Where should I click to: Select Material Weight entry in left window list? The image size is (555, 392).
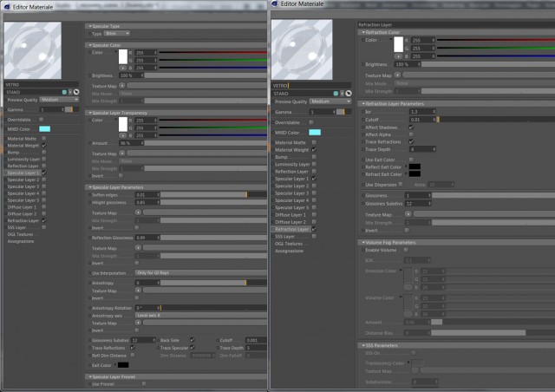(x=23, y=146)
